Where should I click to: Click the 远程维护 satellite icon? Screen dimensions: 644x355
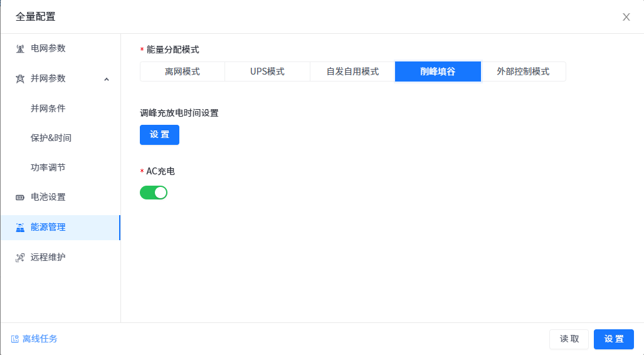pos(20,258)
